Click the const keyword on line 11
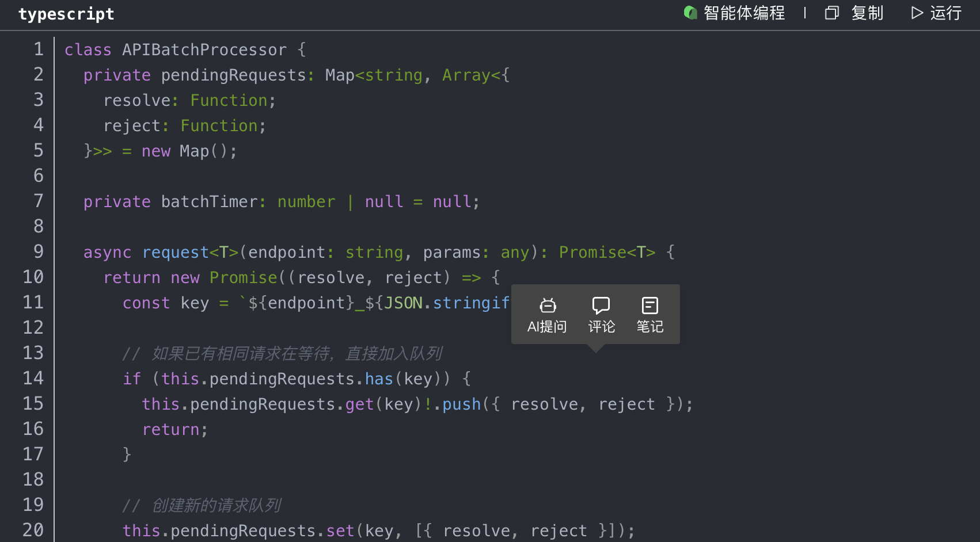Screen dimensions: 980x542 (146, 303)
